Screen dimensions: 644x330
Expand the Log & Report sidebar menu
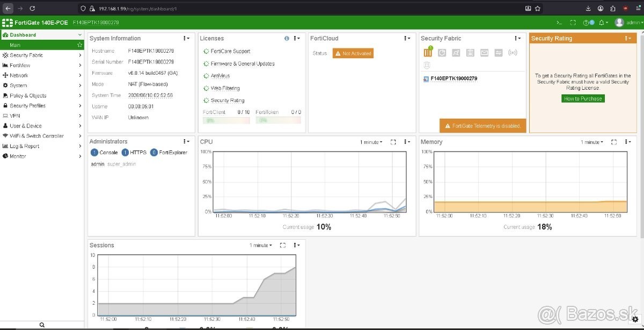click(x=42, y=146)
